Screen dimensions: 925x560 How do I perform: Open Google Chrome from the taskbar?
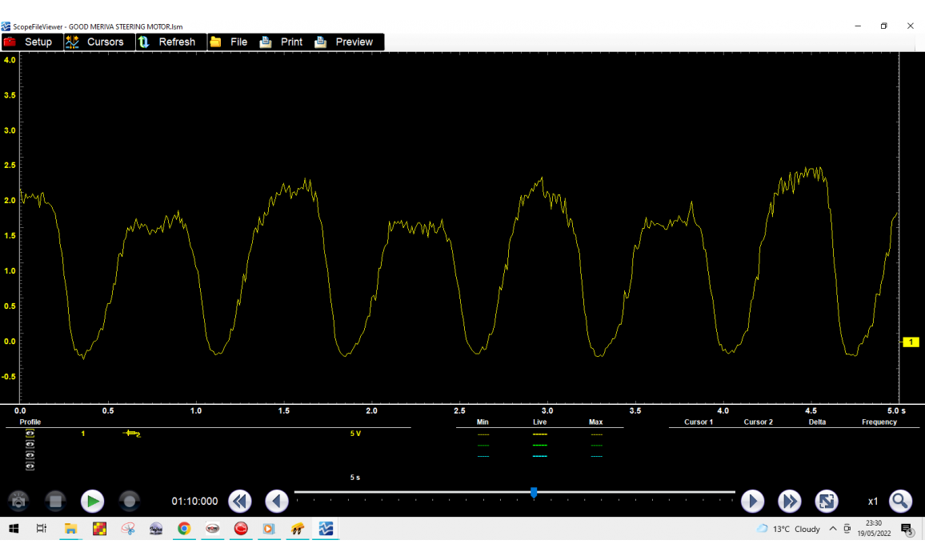click(184, 529)
